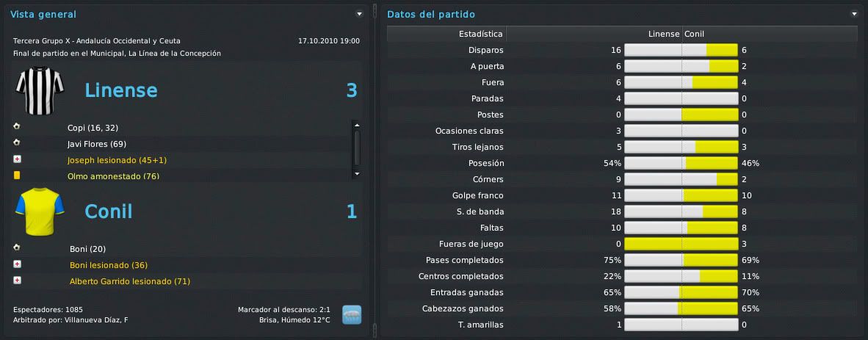Image resolution: width=868 pixels, height=340 pixels.
Task: Click the Linense column header in stats table
Action: coord(664,34)
